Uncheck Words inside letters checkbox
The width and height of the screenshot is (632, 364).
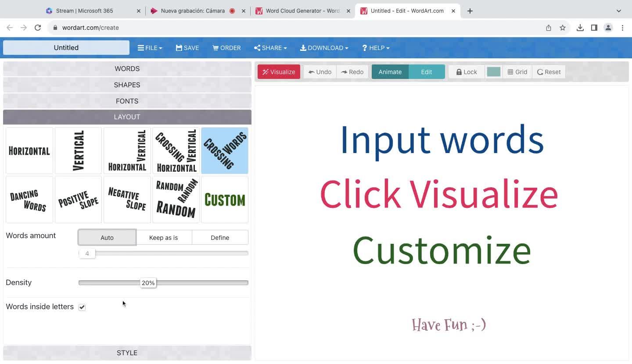point(82,307)
